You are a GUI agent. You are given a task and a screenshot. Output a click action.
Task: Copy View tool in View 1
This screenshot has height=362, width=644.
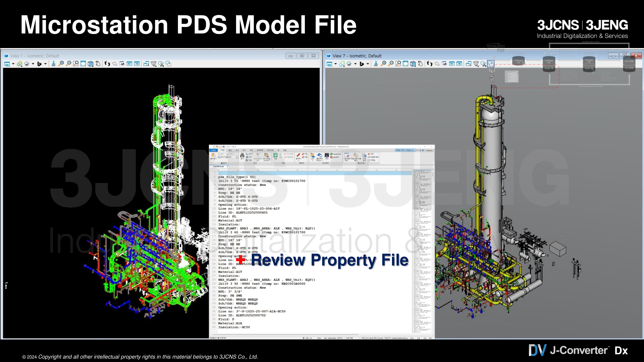[x=146, y=64]
